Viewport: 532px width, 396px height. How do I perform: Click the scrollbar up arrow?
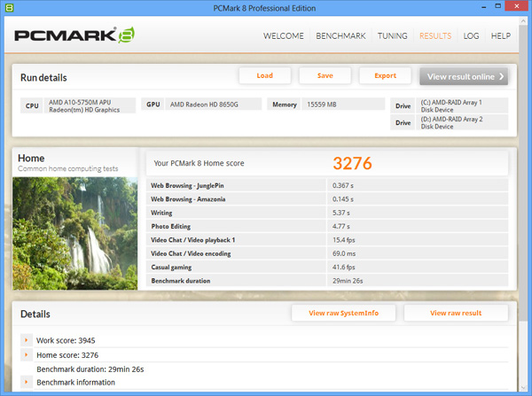click(x=523, y=21)
